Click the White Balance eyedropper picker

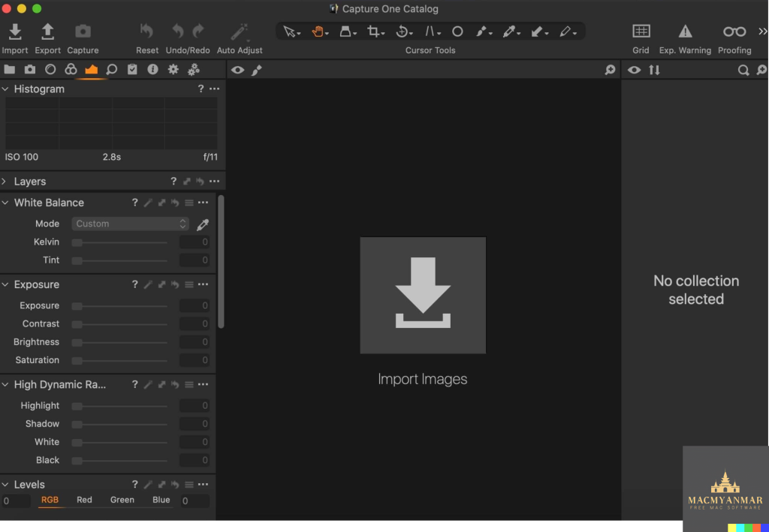203,224
